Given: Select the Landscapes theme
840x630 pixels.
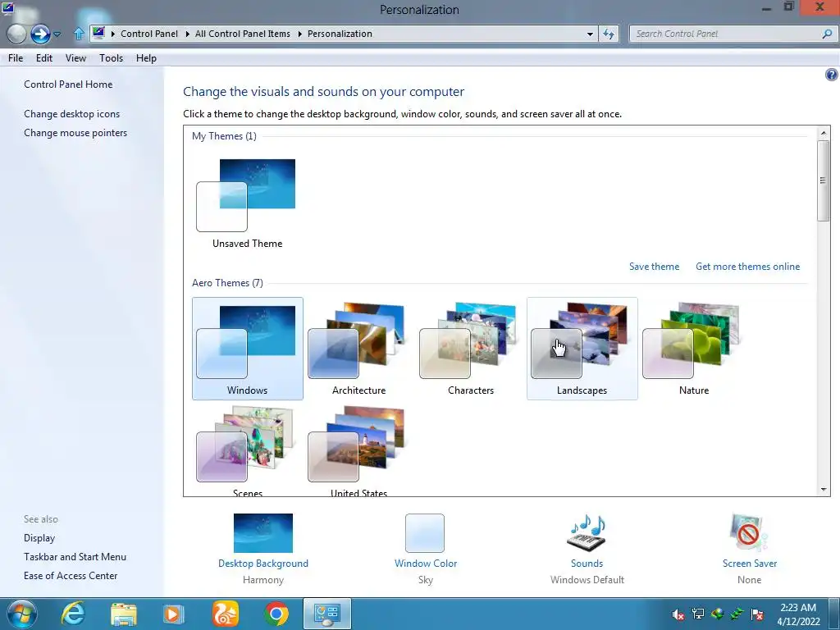Looking at the screenshot, I should [x=582, y=349].
